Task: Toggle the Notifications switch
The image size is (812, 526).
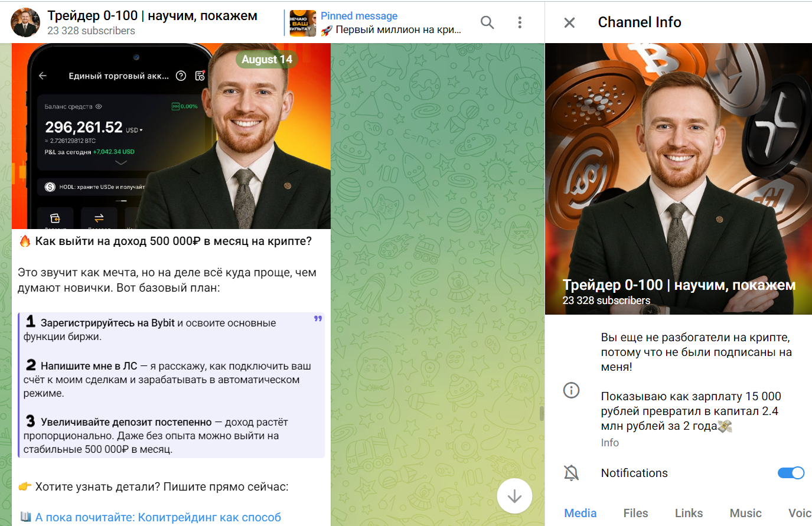Action: click(x=790, y=473)
